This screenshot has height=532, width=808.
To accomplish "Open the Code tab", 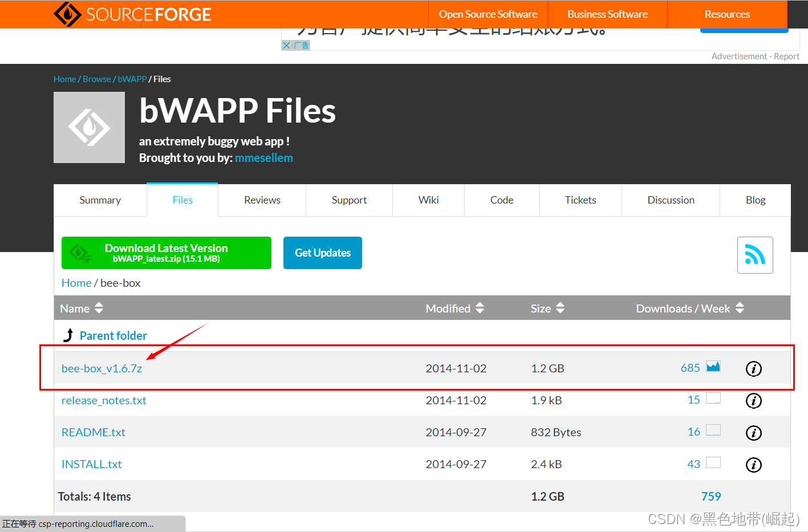I will coord(502,200).
